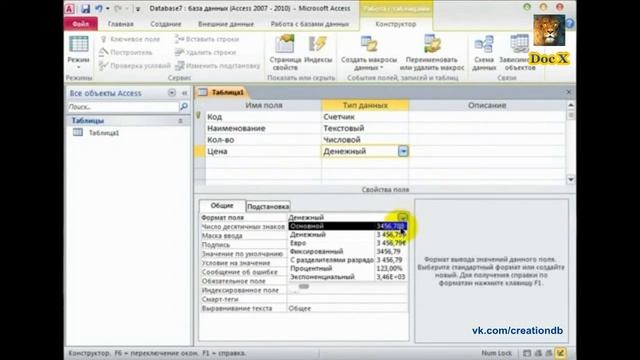The height and width of the screenshot is (360, 640).
Task: Click the Datasheet view icon in status bar
Action: tap(527, 353)
